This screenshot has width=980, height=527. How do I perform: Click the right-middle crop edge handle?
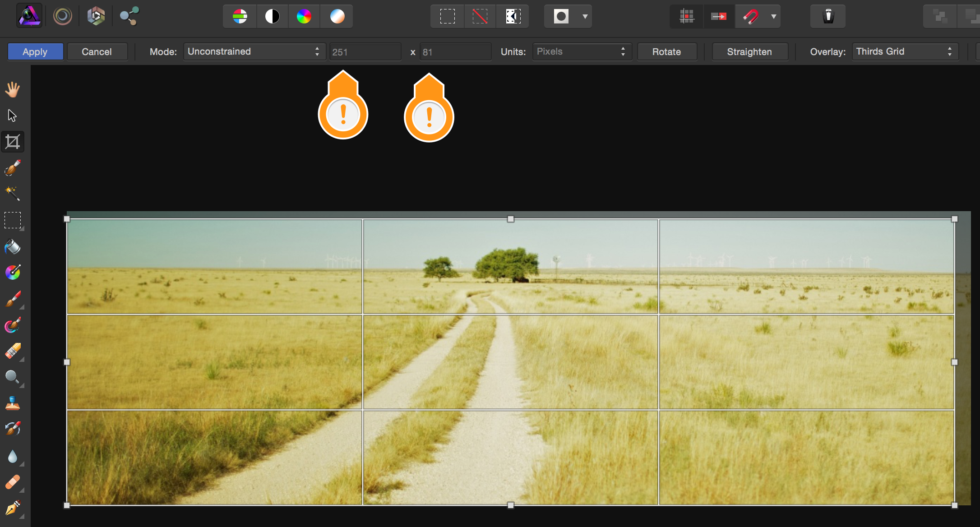coord(954,362)
